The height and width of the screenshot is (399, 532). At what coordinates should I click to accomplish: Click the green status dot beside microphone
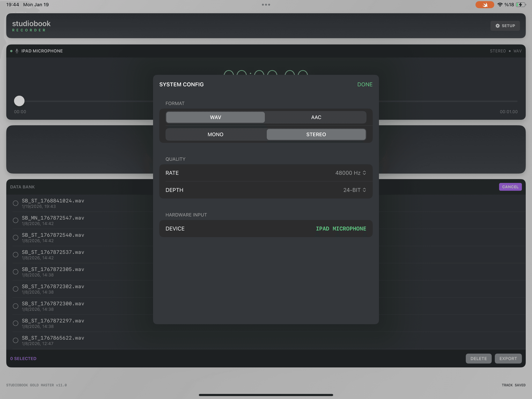[11, 51]
